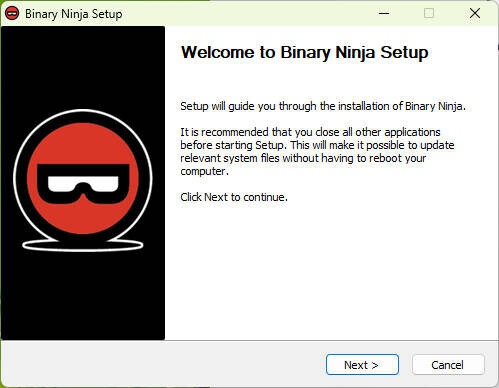Click the Binary Ninja title bar icon
Viewport: 499px width, 388px height.
point(12,14)
